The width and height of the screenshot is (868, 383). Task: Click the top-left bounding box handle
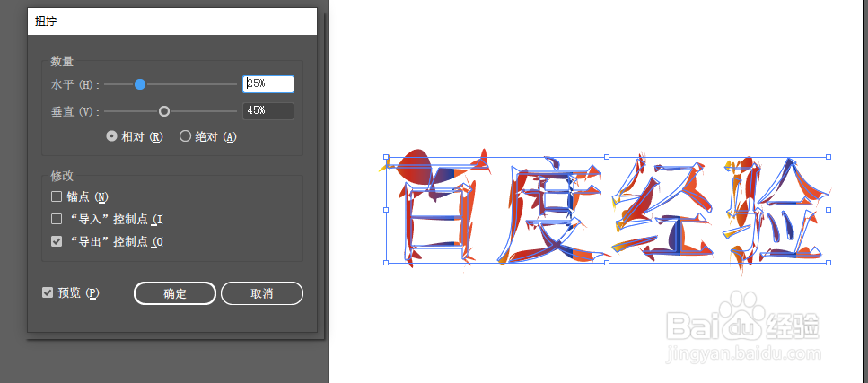pos(386,157)
